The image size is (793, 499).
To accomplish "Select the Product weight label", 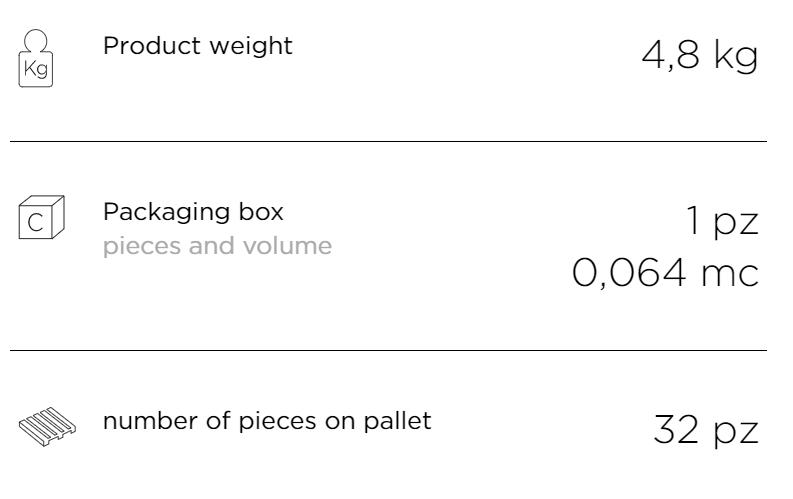I will click(x=198, y=46).
